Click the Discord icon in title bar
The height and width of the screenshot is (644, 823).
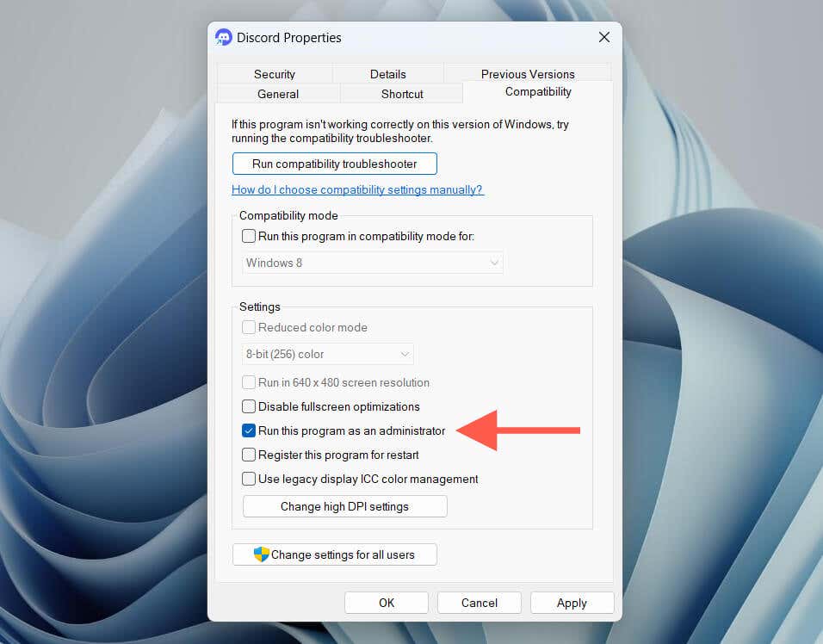click(x=224, y=37)
